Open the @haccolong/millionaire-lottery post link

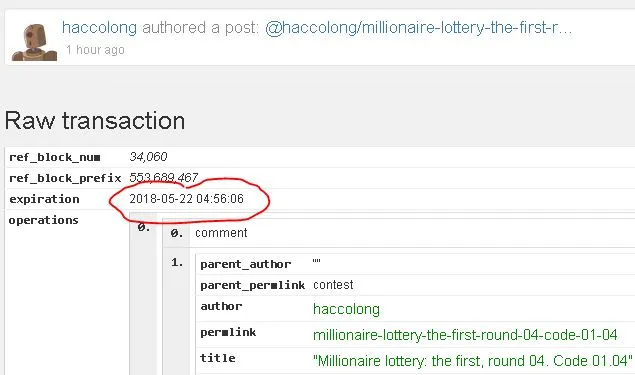coord(418,28)
